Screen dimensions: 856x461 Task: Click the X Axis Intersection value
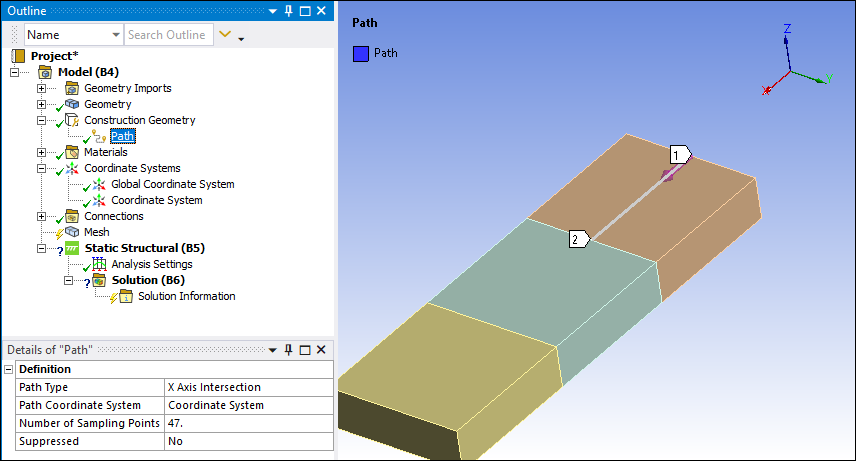(x=248, y=387)
